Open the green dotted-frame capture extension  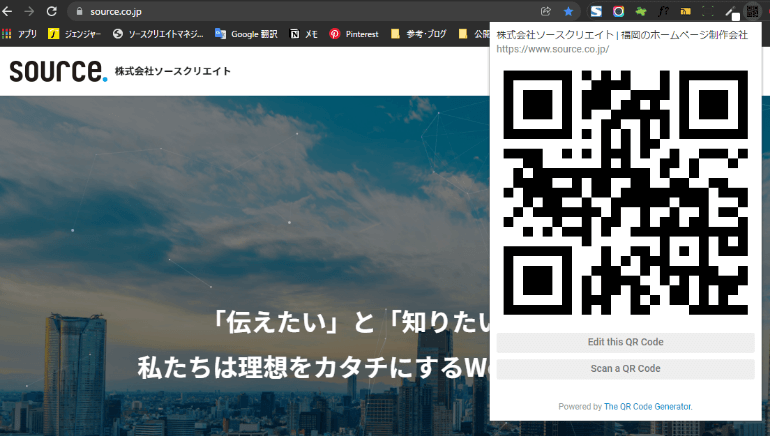(708, 11)
